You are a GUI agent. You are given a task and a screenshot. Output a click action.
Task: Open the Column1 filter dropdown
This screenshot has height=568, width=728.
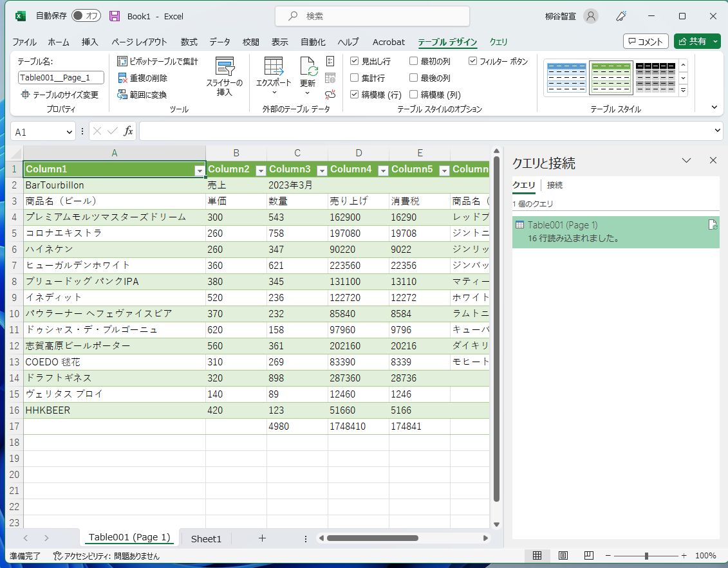pos(200,169)
